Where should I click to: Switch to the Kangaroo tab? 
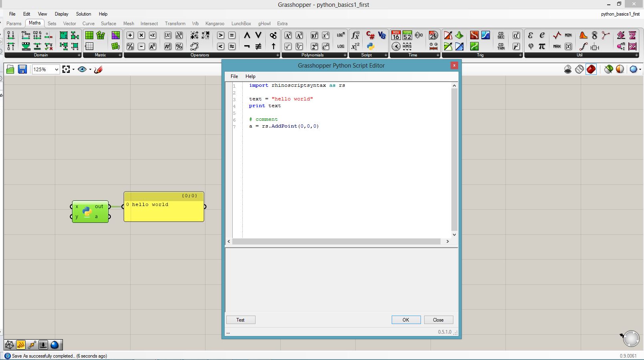point(215,24)
